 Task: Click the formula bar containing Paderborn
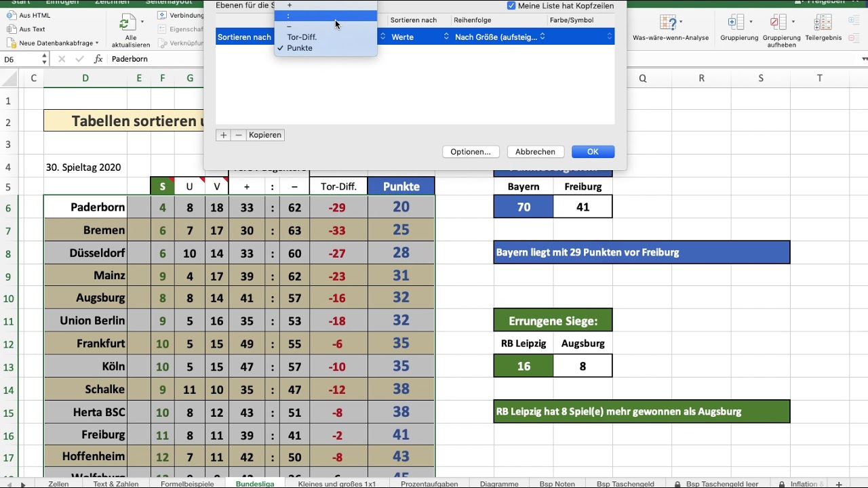click(x=156, y=59)
